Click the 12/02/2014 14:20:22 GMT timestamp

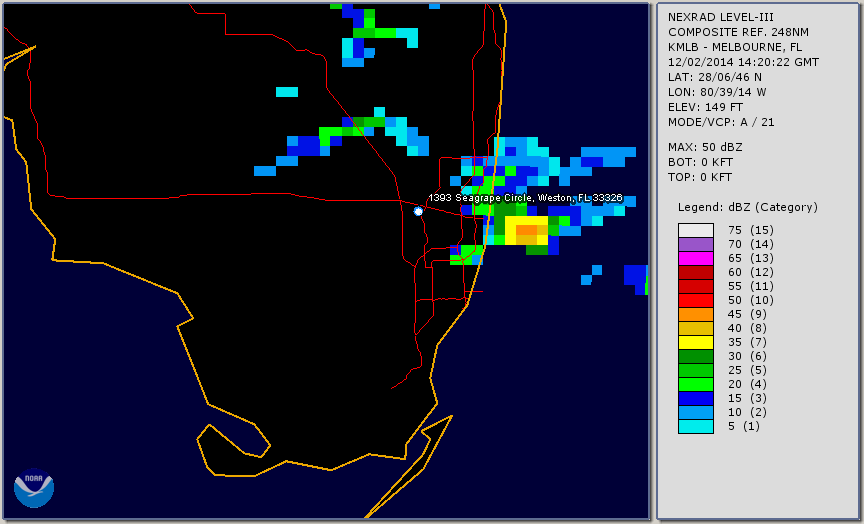pyautogui.click(x=743, y=62)
